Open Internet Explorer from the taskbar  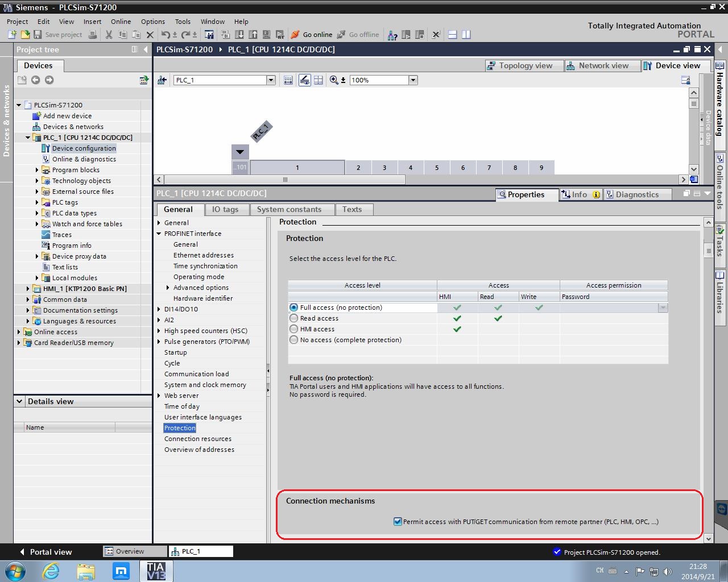(51, 571)
